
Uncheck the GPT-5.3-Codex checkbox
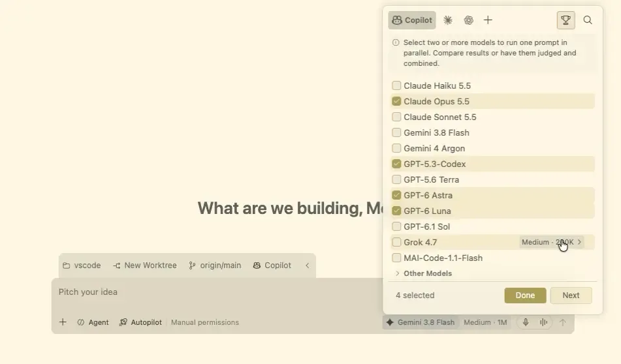coord(396,164)
